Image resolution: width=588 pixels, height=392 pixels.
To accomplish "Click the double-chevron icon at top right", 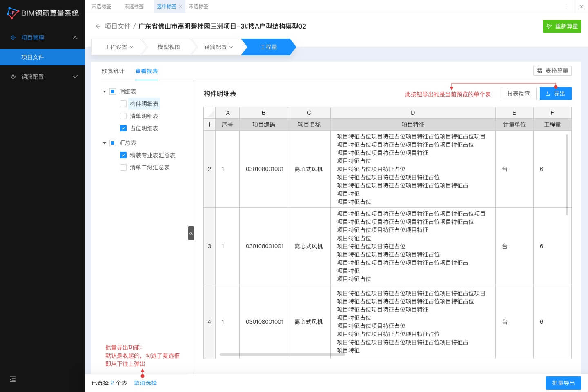I will (581, 7).
